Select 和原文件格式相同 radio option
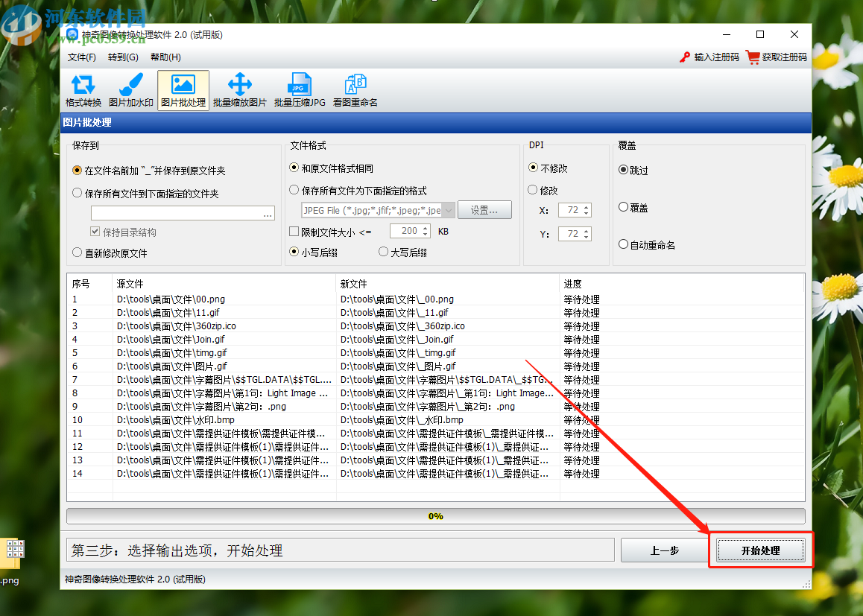This screenshot has width=863, height=616. pos(331,168)
